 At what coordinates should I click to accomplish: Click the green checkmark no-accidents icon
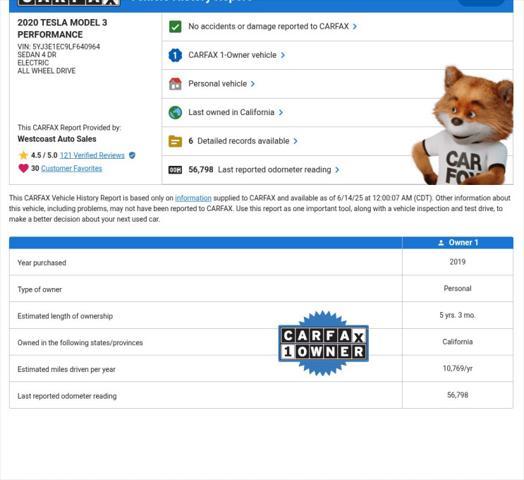click(175, 26)
